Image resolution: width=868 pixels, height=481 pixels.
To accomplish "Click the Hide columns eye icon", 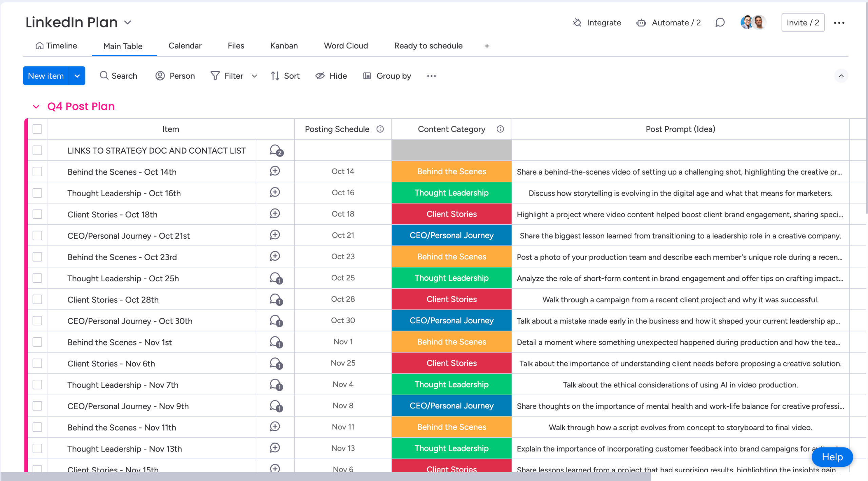I will [320, 76].
